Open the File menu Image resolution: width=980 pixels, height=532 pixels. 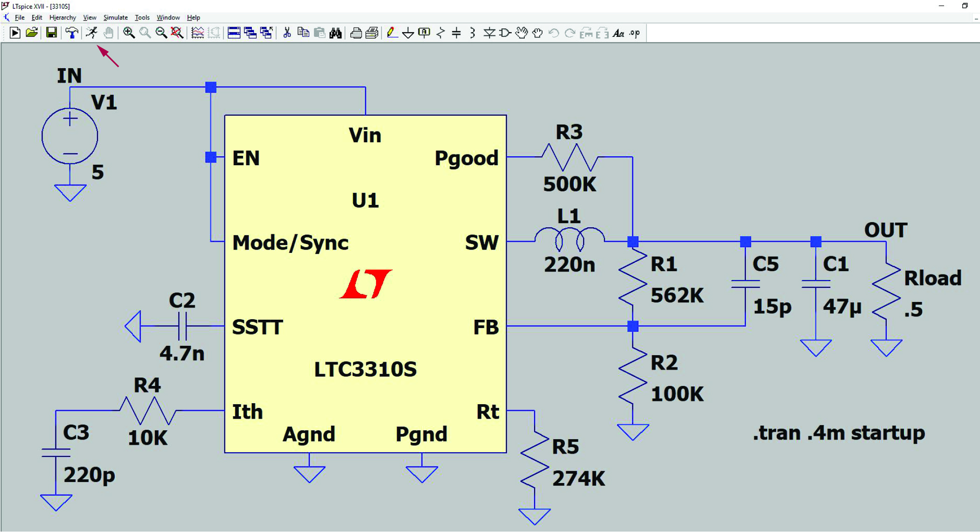coord(20,17)
